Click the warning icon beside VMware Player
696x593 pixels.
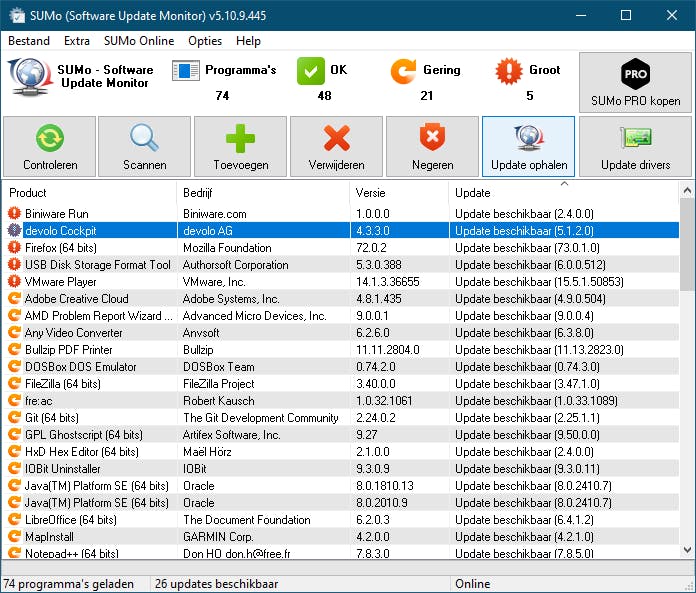[x=14, y=281]
